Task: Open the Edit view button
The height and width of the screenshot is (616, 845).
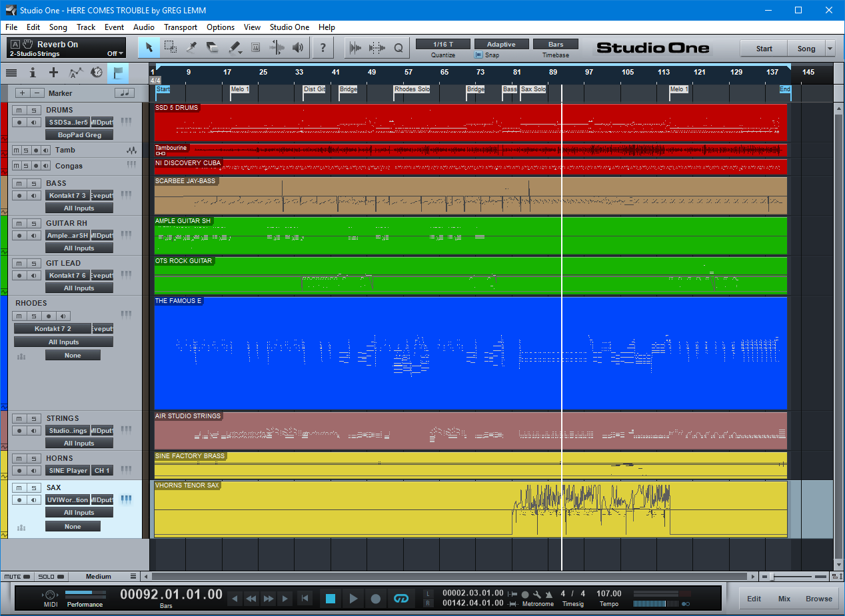Action: click(x=754, y=599)
